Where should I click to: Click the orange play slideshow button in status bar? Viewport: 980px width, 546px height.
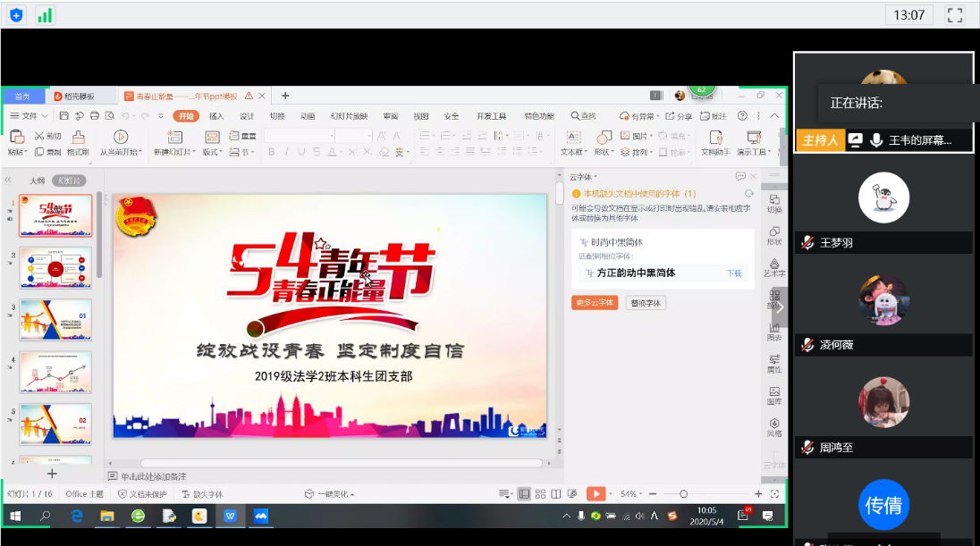click(x=596, y=493)
